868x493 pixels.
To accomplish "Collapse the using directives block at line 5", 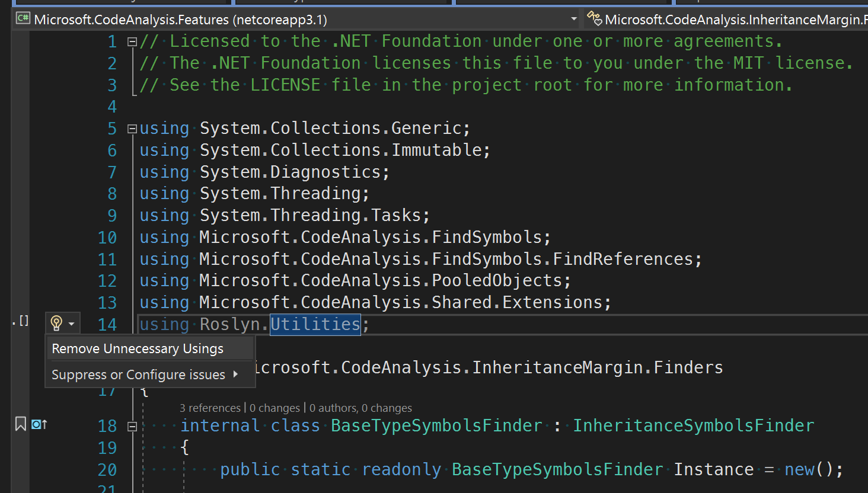I will point(132,127).
